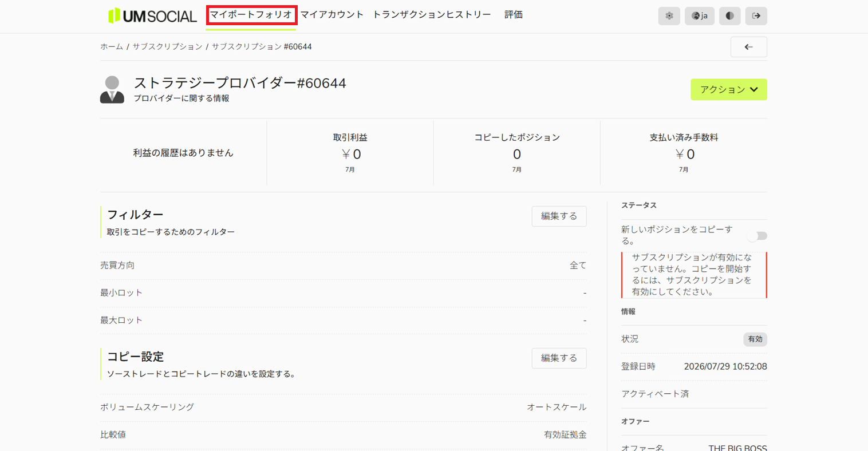This screenshot has width=868, height=451.
Task: Click the 取引利益 ¥0 value
Action: [350, 154]
